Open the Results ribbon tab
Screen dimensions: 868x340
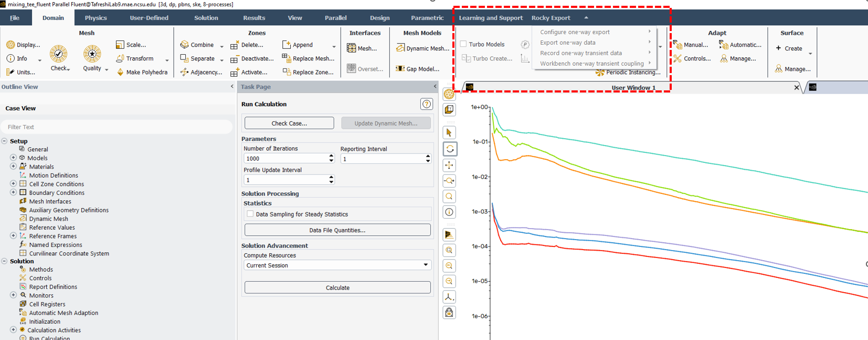pyautogui.click(x=254, y=18)
